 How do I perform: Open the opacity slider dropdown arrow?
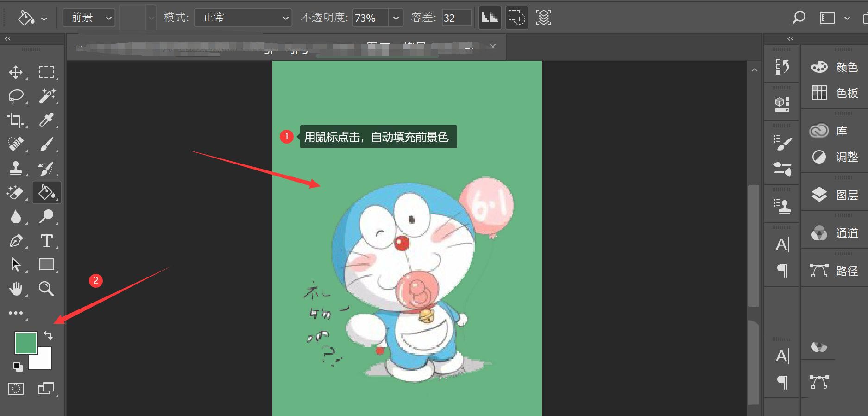(x=396, y=18)
